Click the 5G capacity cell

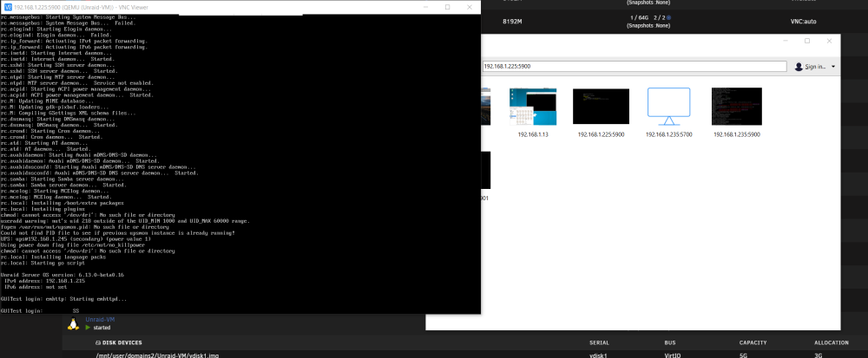pyautogui.click(x=744, y=355)
